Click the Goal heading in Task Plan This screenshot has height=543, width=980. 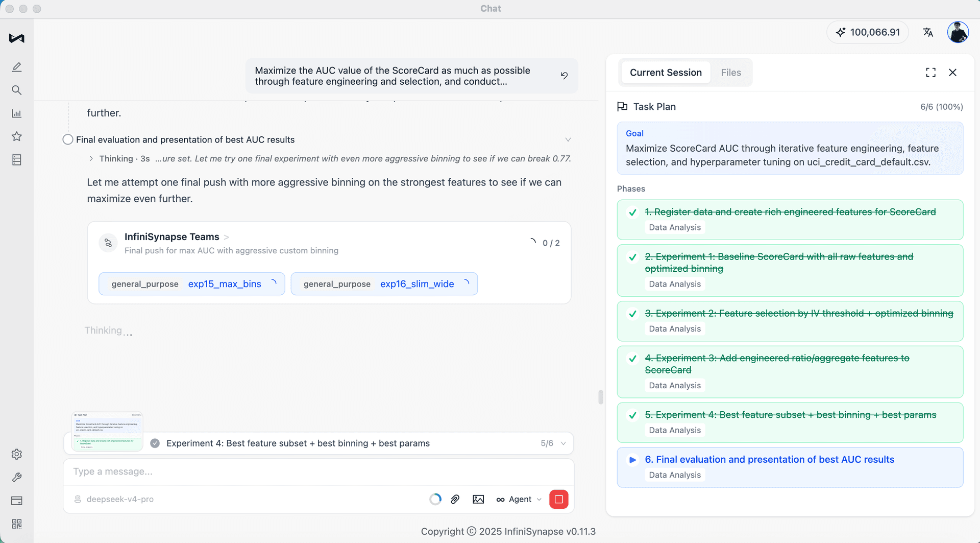click(x=634, y=133)
